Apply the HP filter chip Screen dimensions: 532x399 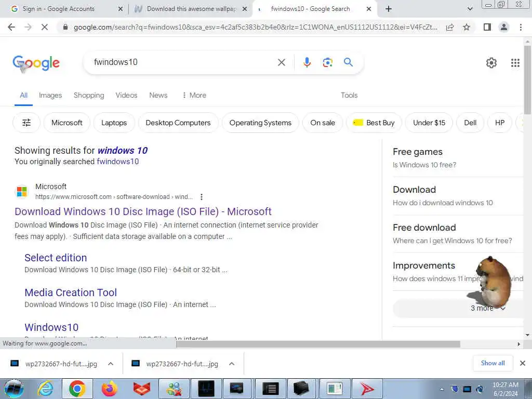499,123
